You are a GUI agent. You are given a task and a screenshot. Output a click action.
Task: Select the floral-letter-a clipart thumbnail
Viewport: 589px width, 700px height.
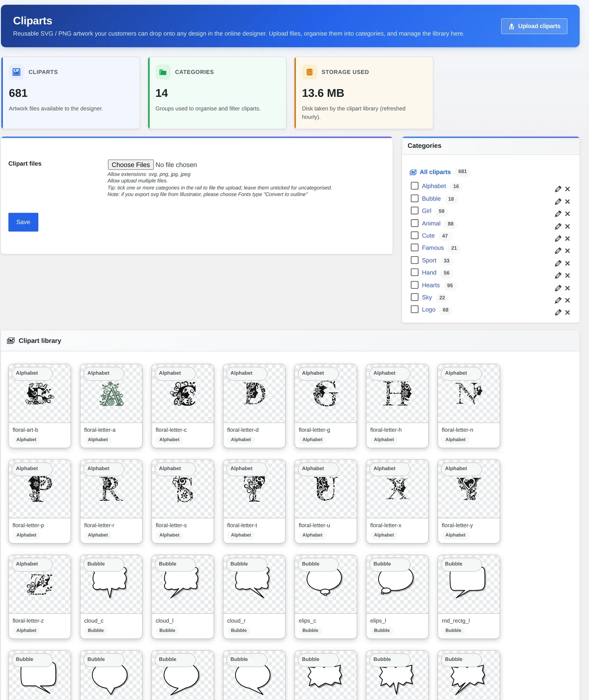coord(111,393)
